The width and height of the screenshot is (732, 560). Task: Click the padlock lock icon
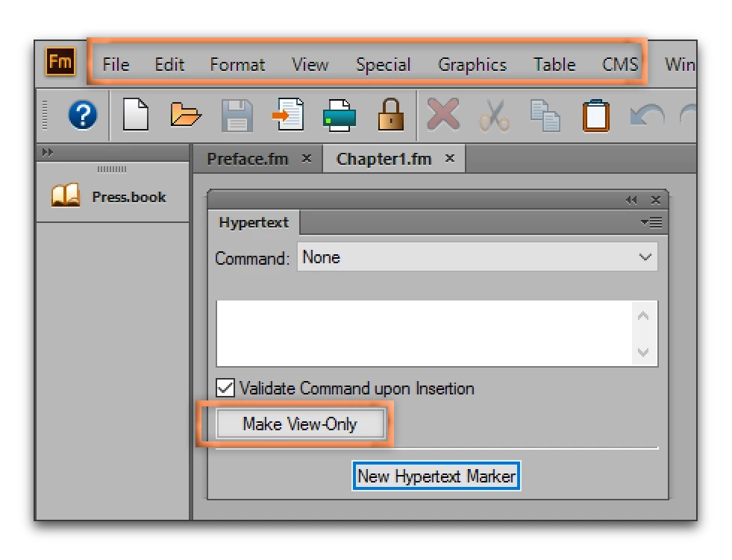(391, 114)
